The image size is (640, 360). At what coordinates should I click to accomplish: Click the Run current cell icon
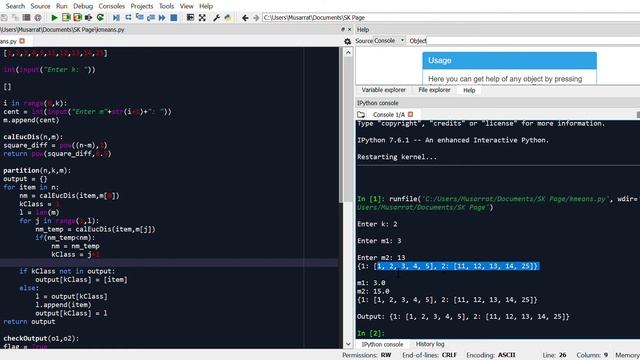pyautogui.click(x=66, y=18)
